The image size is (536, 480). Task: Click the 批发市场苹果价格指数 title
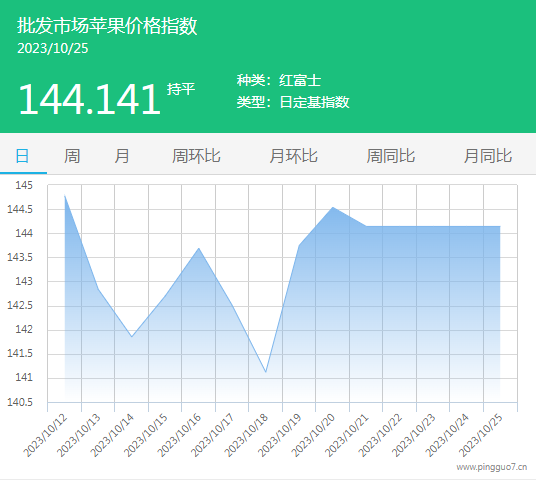[107, 26]
